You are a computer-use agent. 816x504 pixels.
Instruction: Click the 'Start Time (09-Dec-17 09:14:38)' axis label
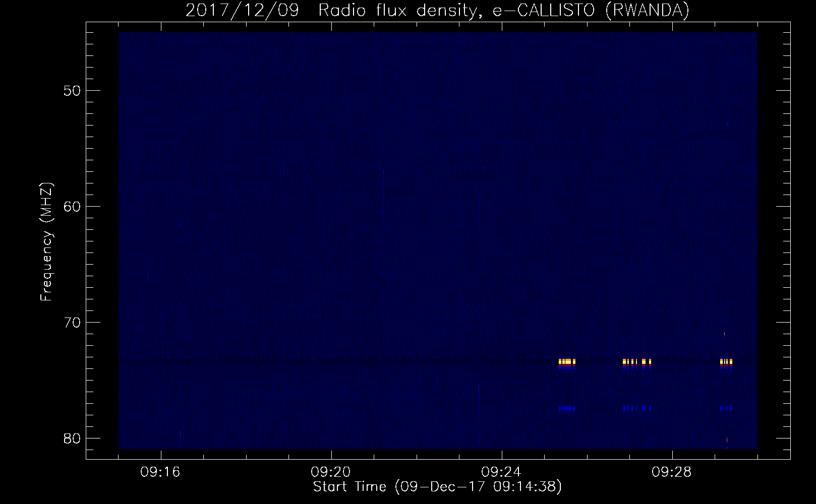437,486
